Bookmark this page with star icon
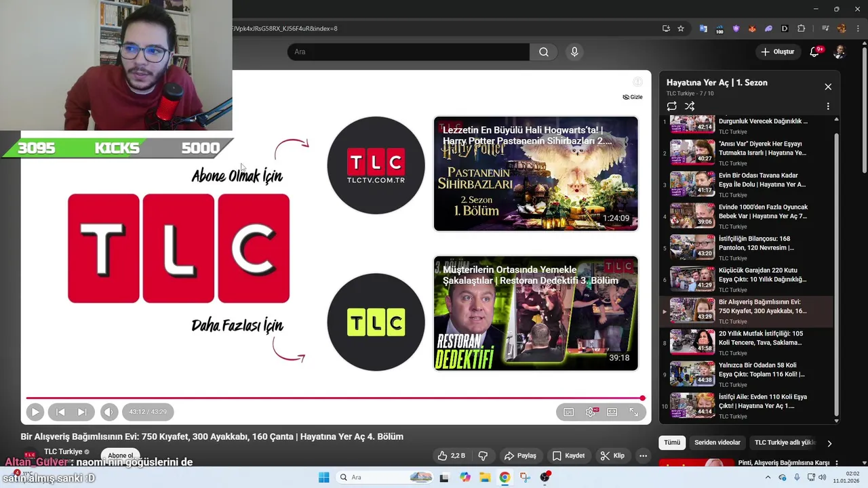868x488 pixels. coord(681,28)
